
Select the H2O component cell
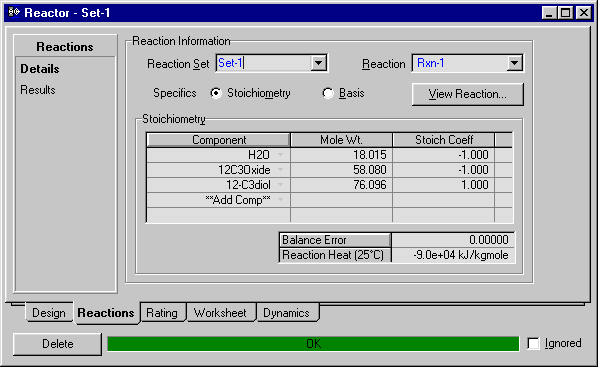[x=219, y=155]
